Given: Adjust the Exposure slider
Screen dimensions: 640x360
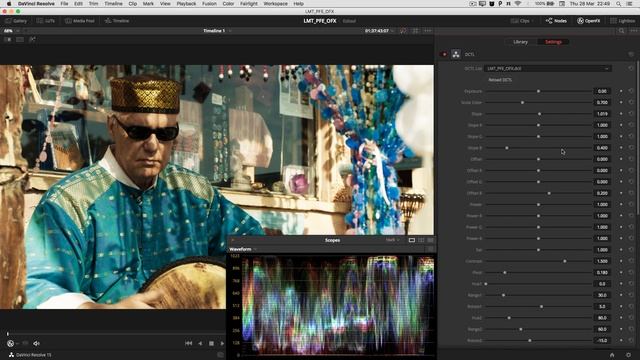Looking at the screenshot, I should [x=539, y=91].
